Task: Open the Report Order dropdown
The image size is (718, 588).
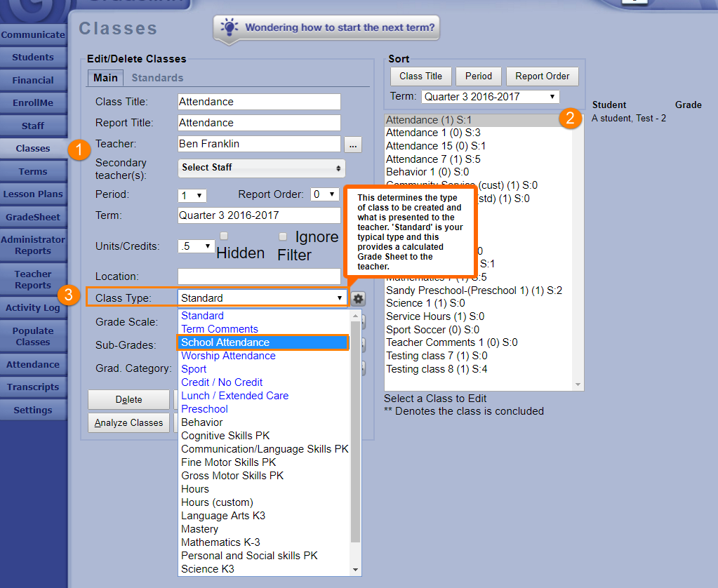Action: coord(325,194)
